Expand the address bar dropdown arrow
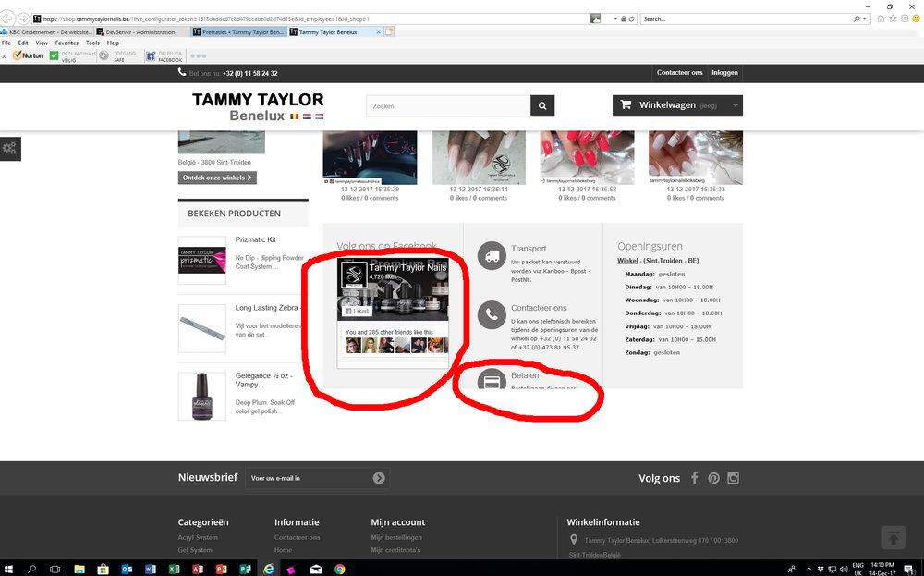 click(615, 18)
